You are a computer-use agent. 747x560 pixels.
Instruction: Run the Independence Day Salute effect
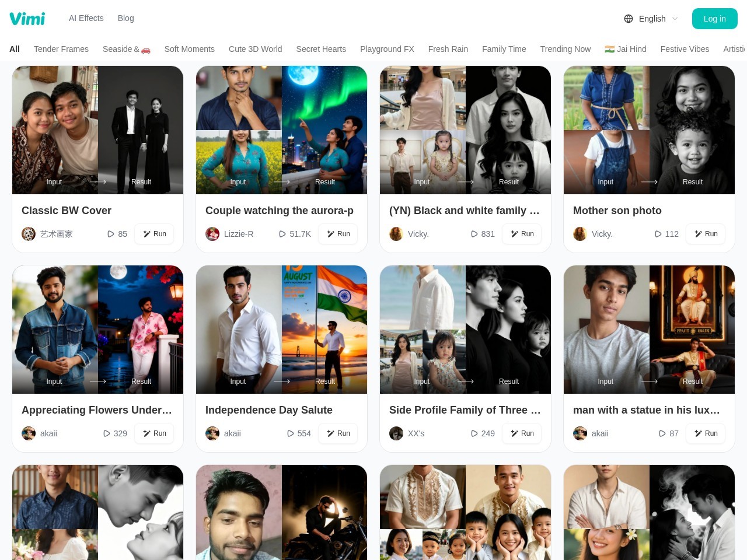tap(338, 433)
